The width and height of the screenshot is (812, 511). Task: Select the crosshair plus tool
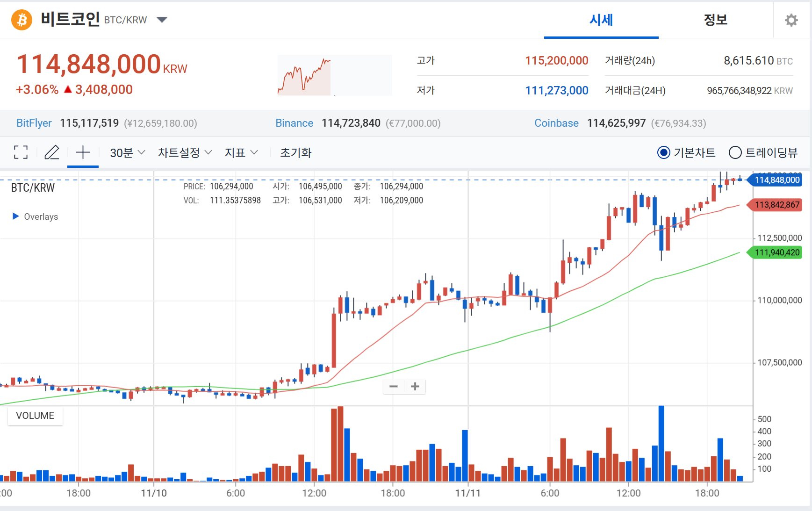(x=83, y=152)
